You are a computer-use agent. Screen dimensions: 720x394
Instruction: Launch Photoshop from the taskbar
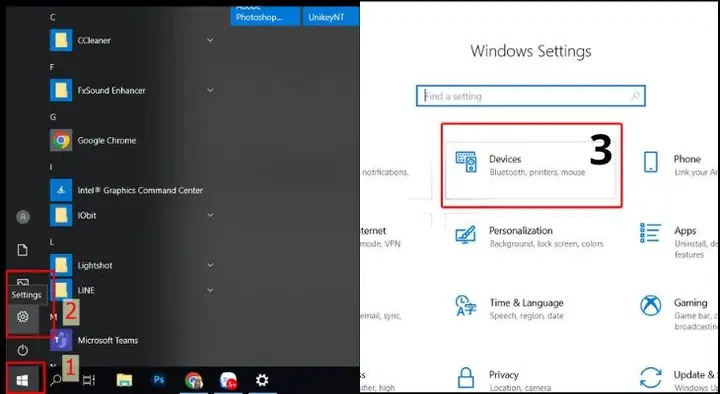pos(159,380)
